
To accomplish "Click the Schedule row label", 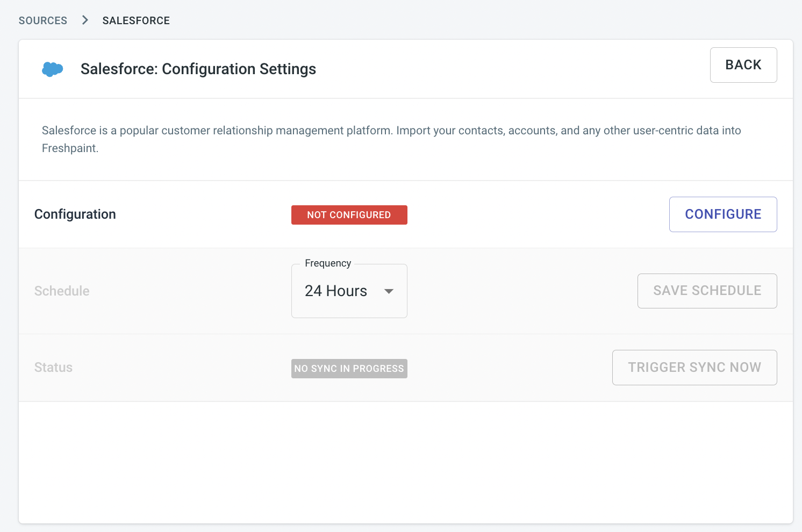I will (x=62, y=291).
